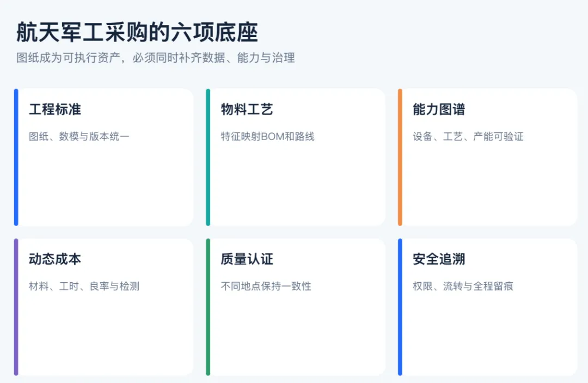588x383 pixels.
Task: Select the 工程标准 card heading
Action: tap(55, 110)
